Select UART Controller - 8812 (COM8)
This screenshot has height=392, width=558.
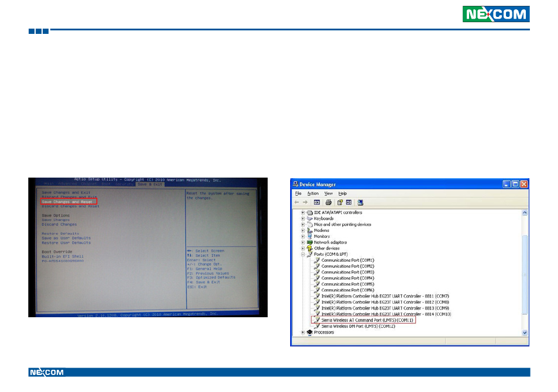385,302
